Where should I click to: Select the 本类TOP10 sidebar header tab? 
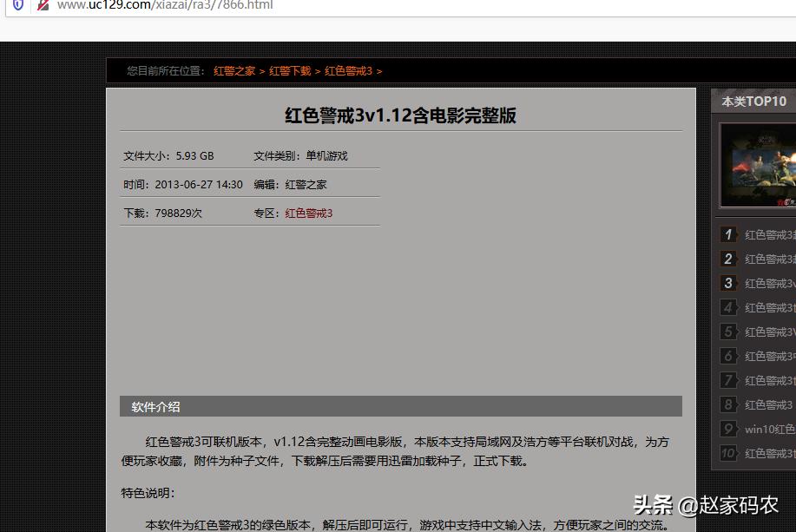coord(753,102)
